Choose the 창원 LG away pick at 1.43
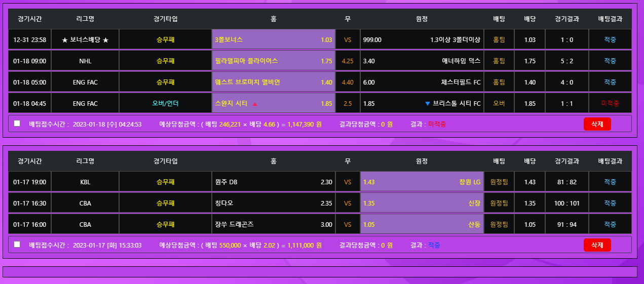Image resolution: width=644 pixels, height=284 pixels. point(422,182)
